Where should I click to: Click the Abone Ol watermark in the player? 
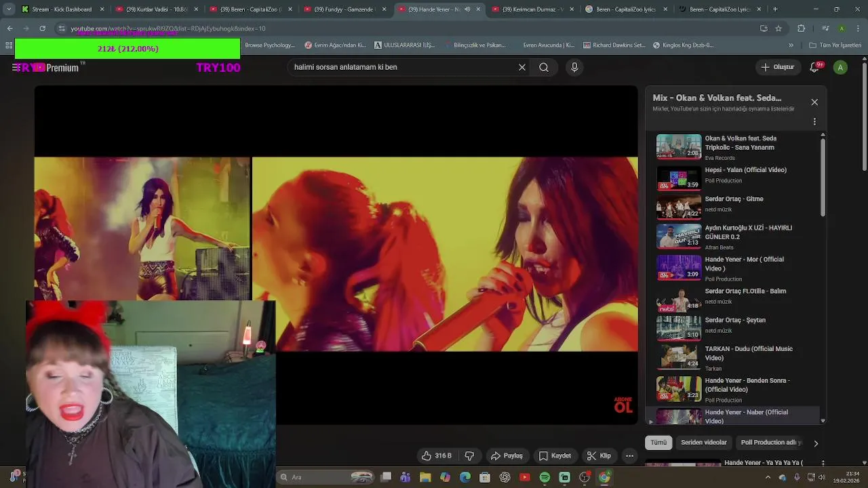(x=623, y=405)
